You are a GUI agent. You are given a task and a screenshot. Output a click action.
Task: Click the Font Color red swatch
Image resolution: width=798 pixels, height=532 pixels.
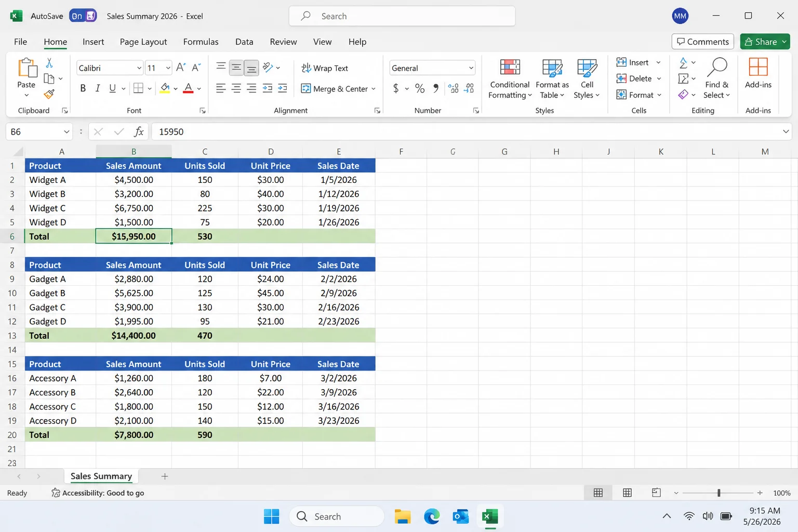(x=188, y=88)
